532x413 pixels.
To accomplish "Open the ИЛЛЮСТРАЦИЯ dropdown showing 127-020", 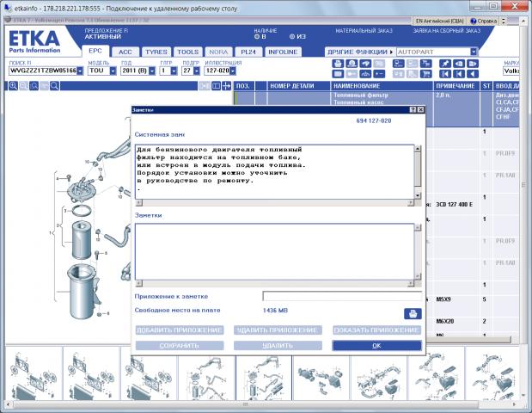I will (x=232, y=71).
